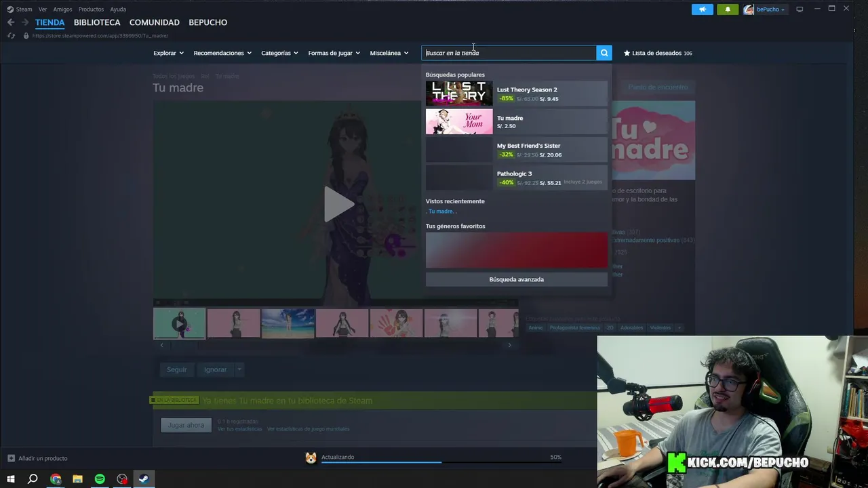The image size is (868, 488).
Task: Expand Formas de jugar dropdown
Action: [x=334, y=53]
